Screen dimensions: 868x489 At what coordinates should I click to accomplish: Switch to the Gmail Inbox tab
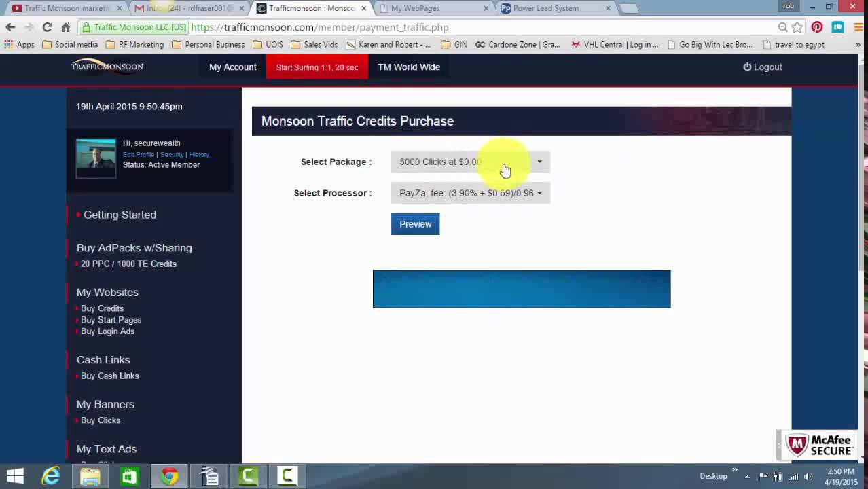[189, 8]
